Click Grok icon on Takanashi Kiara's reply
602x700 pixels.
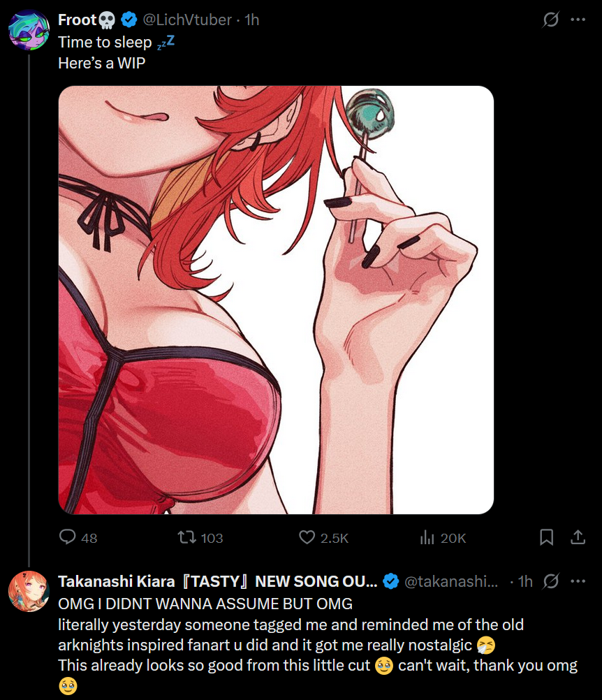coord(551,581)
